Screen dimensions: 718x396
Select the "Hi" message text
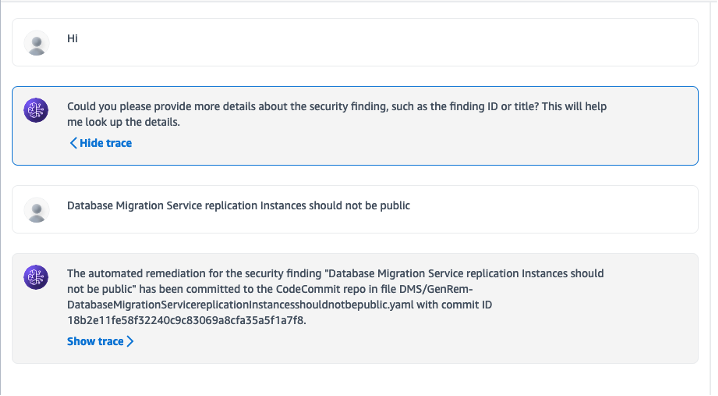[x=72, y=38]
